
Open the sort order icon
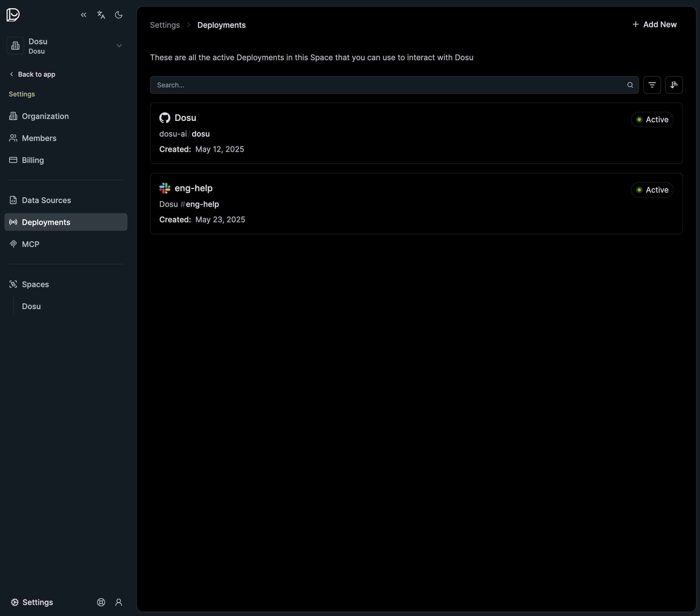pyautogui.click(x=674, y=85)
